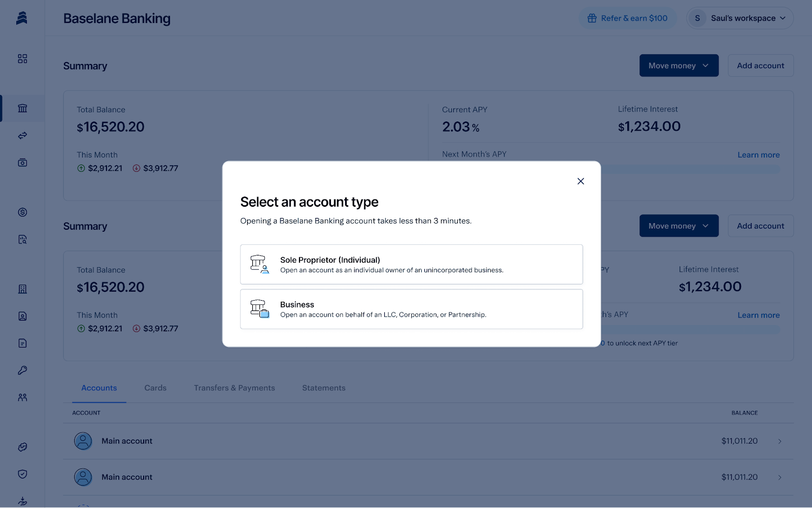Follow Learn more link in lower Summary card
This screenshot has height=508, width=812.
click(758, 315)
